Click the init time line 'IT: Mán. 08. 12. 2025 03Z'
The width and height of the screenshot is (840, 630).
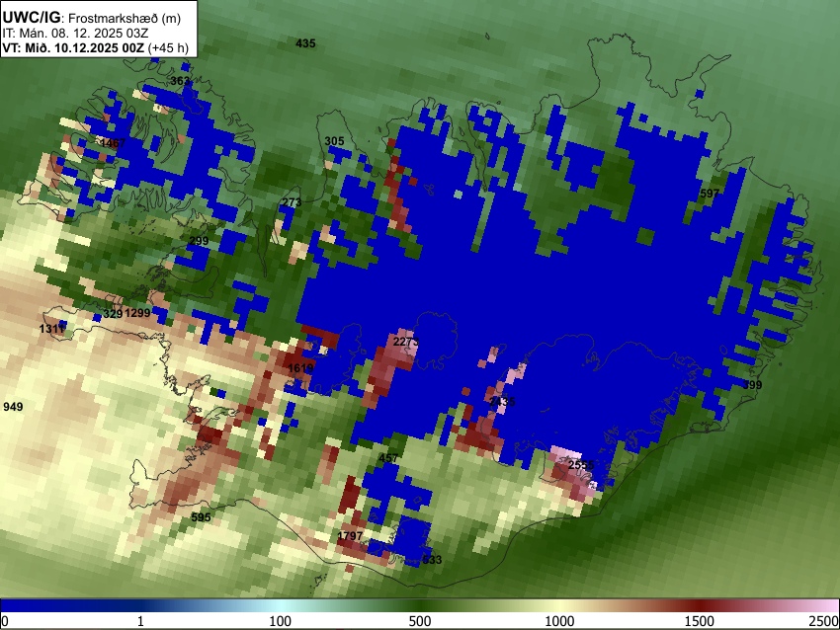(x=75, y=34)
